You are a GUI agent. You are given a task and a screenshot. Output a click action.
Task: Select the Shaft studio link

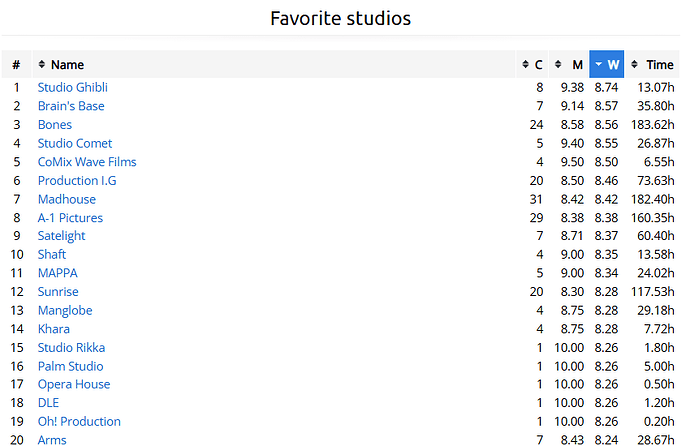click(x=52, y=255)
